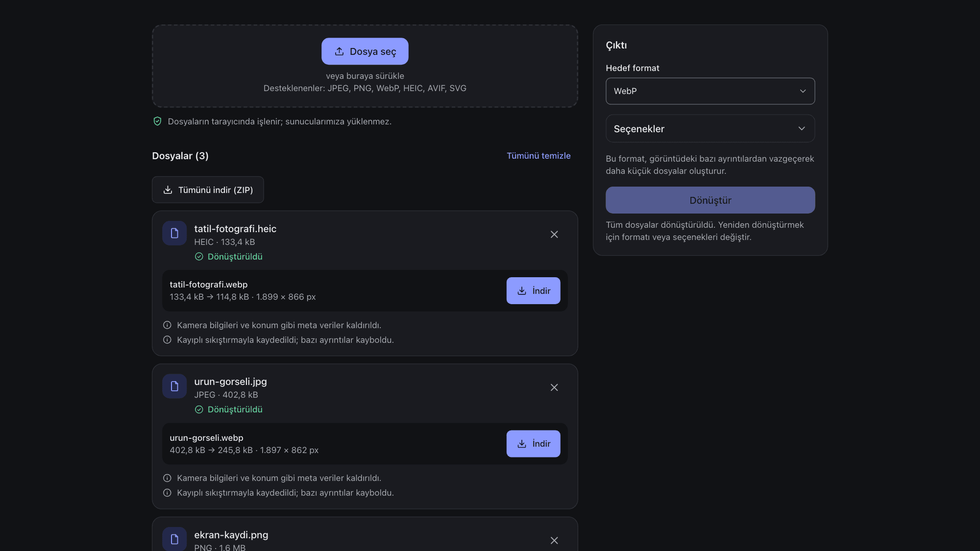Click the output name urun-gorseli.webp
980x551 pixels.
[x=206, y=438]
